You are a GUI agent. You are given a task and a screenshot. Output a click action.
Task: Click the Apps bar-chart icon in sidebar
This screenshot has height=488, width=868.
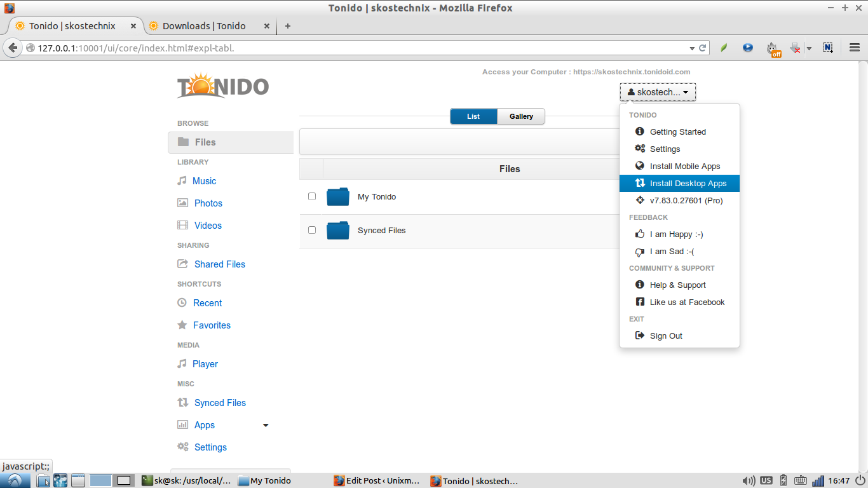(182, 424)
